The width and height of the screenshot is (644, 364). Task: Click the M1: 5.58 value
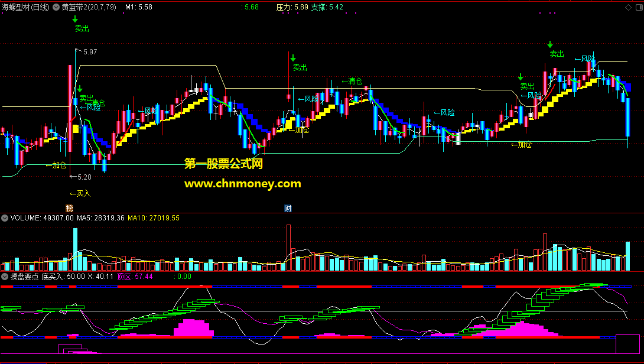(139, 7)
